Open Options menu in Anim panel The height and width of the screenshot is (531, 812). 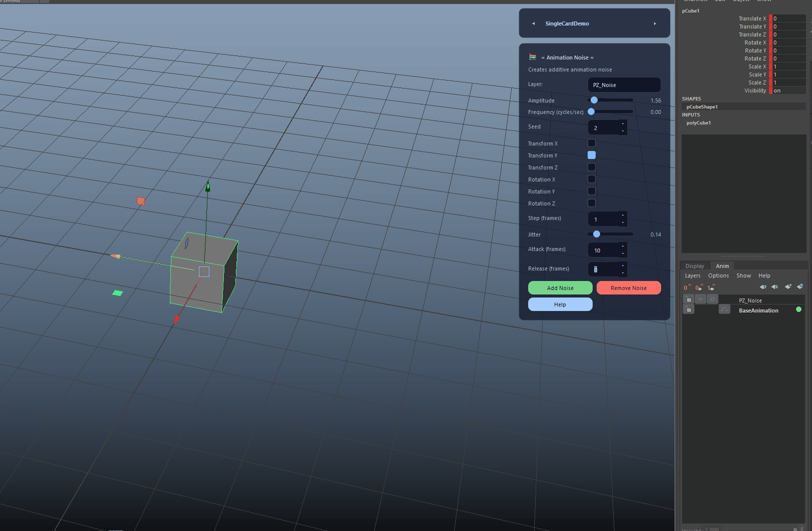click(719, 275)
